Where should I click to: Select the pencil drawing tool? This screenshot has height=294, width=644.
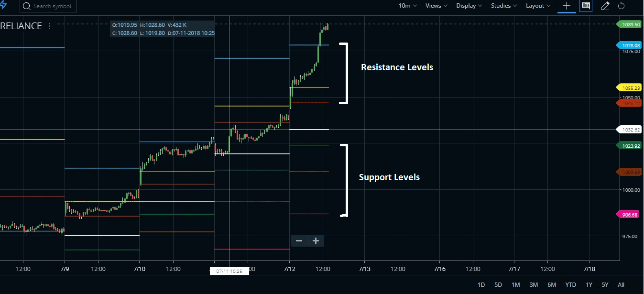pyautogui.click(x=604, y=6)
